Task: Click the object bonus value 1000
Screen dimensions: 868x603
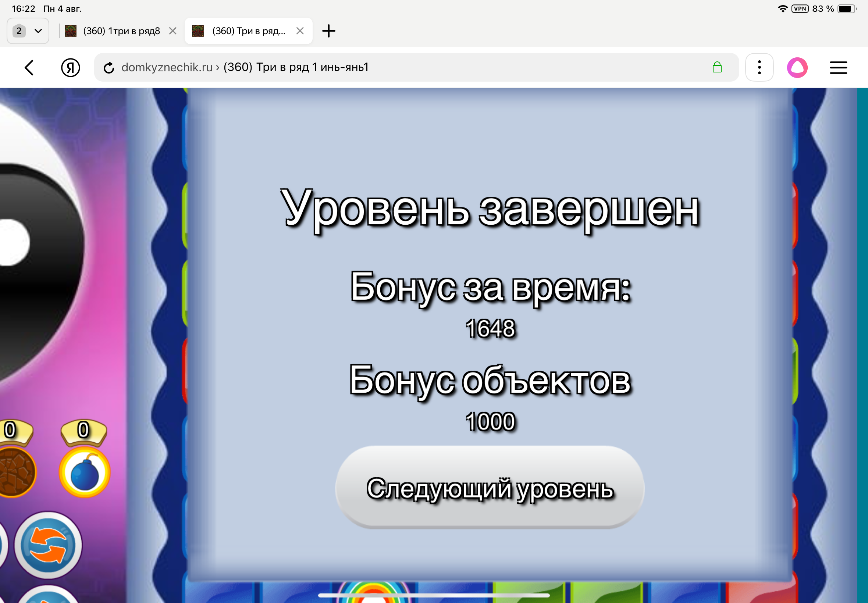Action: [490, 421]
